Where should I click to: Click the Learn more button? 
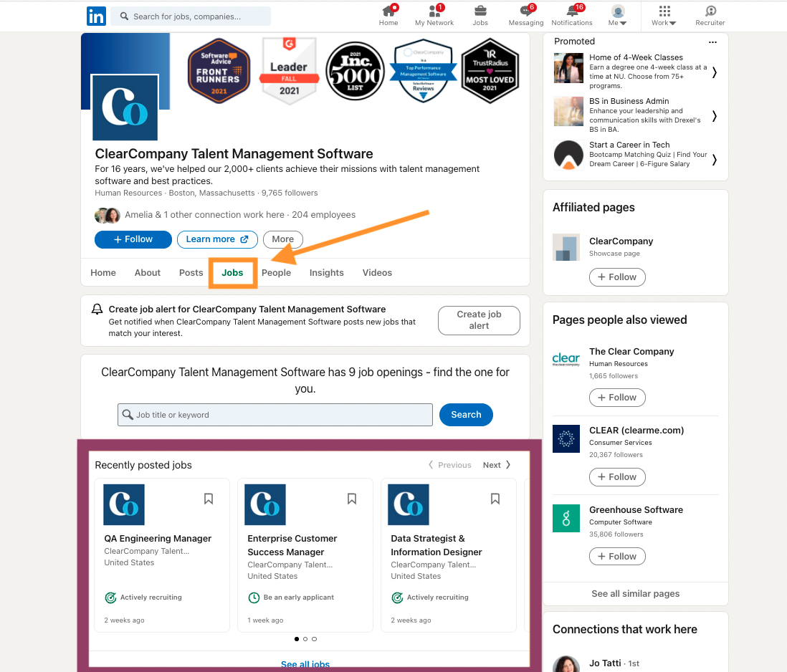[x=217, y=239]
